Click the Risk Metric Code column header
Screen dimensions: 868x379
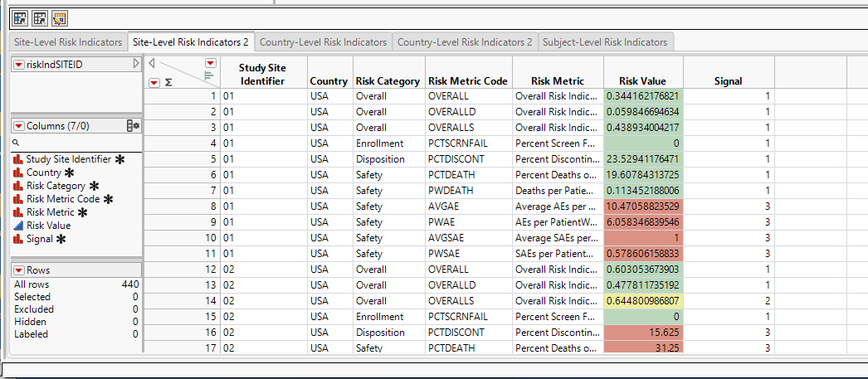(x=467, y=81)
